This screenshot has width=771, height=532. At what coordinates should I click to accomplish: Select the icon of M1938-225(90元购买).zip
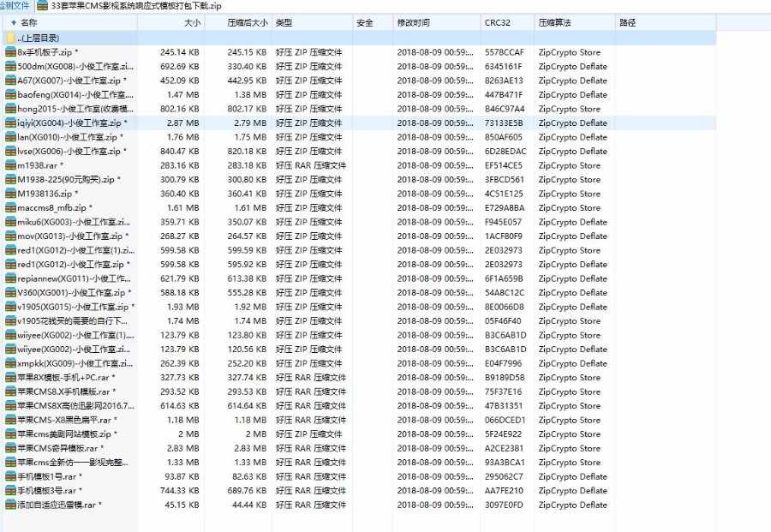tap(10, 179)
